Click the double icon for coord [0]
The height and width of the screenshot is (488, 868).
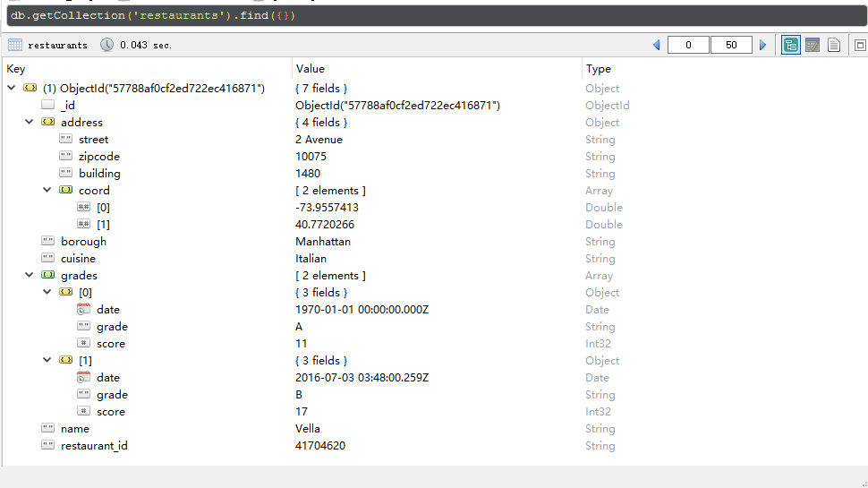pos(83,207)
